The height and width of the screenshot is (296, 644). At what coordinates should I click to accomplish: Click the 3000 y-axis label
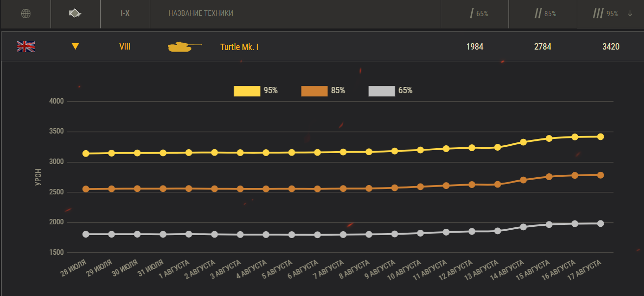click(x=57, y=162)
